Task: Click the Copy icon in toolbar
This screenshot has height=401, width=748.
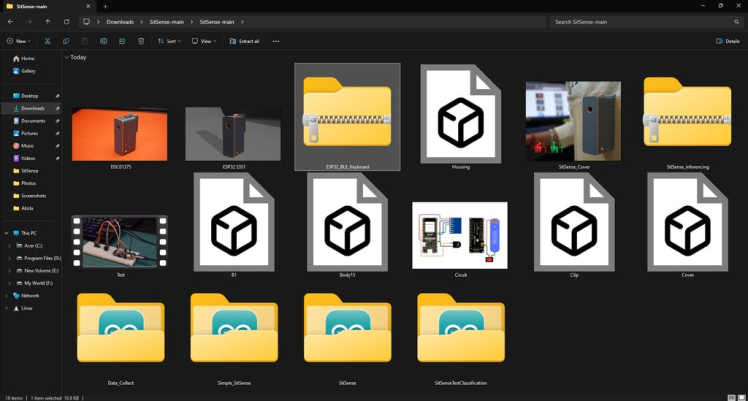Action: (66, 41)
